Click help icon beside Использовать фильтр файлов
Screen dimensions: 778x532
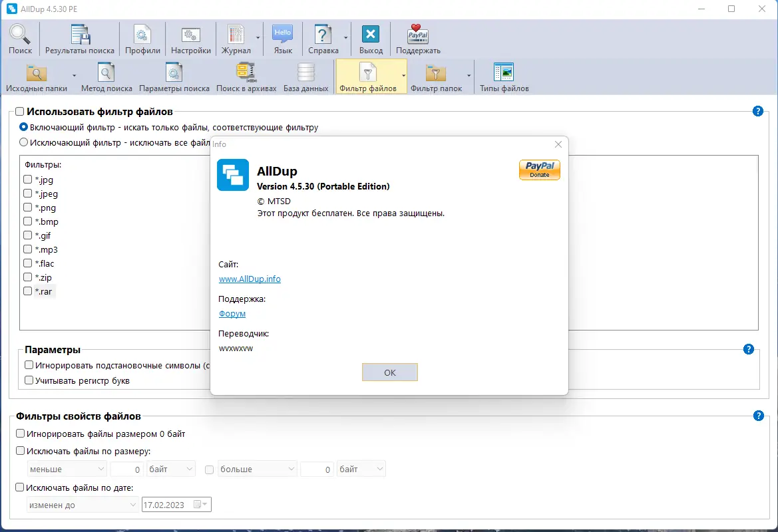[x=757, y=111]
